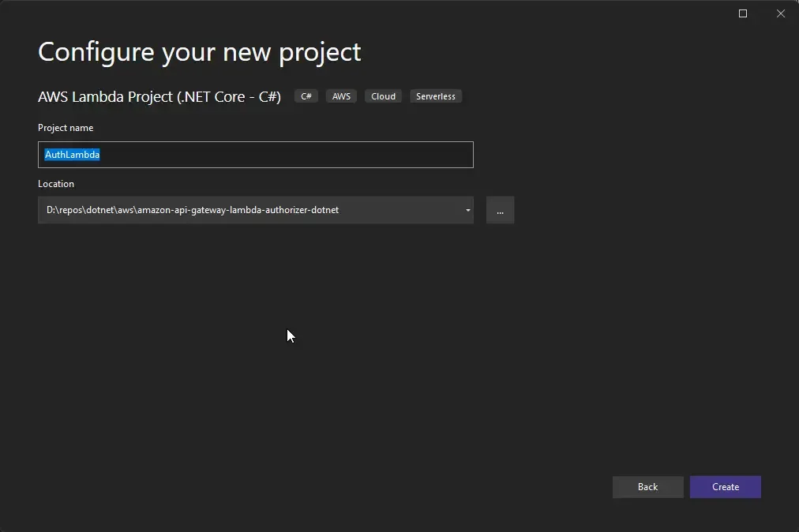The image size is (799, 532).
Task: Click Create to generate the Lambda project
Action: click(x=724, y=486)
